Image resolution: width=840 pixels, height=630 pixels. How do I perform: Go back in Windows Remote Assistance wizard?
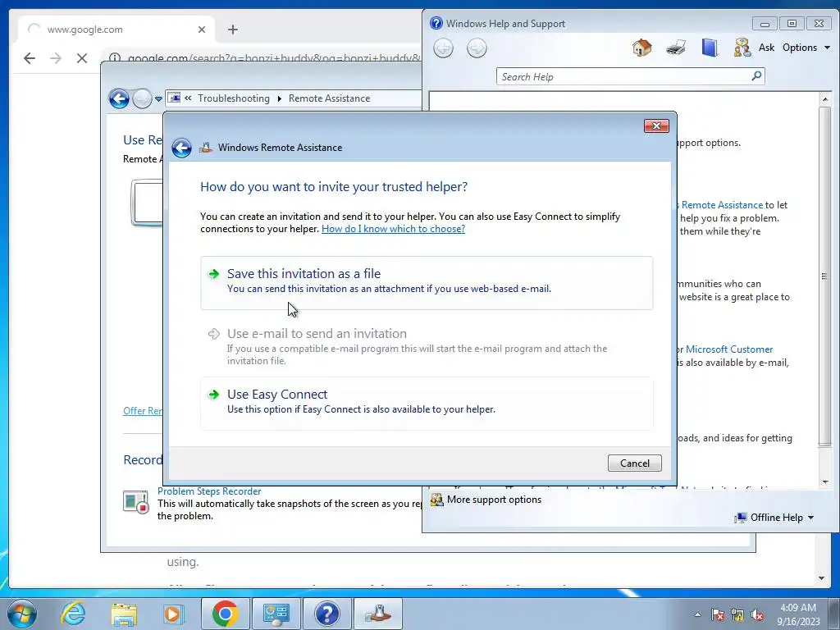click(181, 148)
